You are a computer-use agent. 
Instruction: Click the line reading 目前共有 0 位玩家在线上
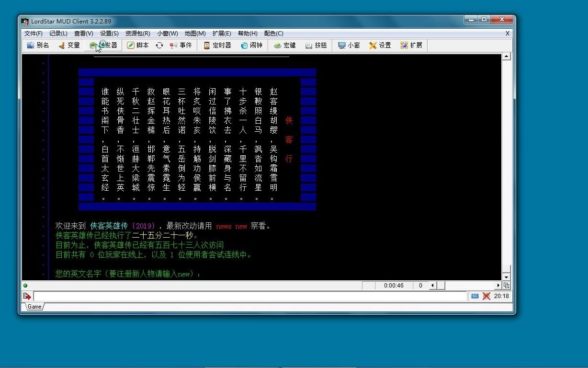tap(154, 255)
